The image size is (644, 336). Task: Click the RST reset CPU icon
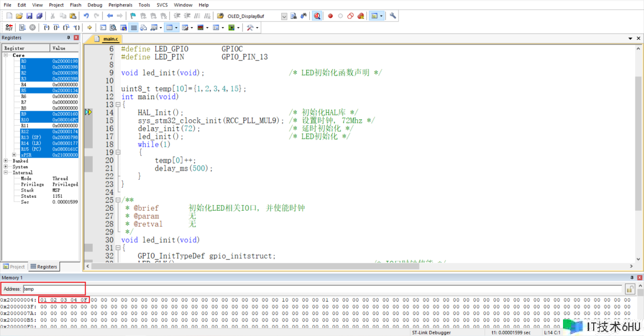pos(9,28)
